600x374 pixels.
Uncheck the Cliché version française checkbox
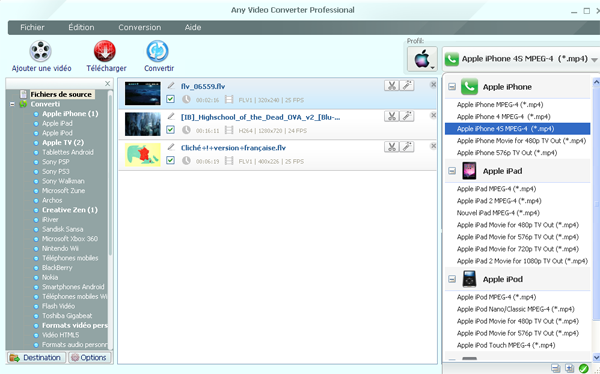point(171,161)
